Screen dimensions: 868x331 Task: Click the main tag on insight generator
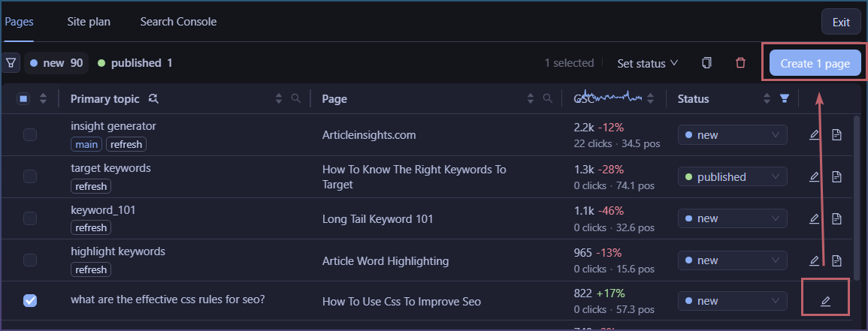click(x=86, y=144)
